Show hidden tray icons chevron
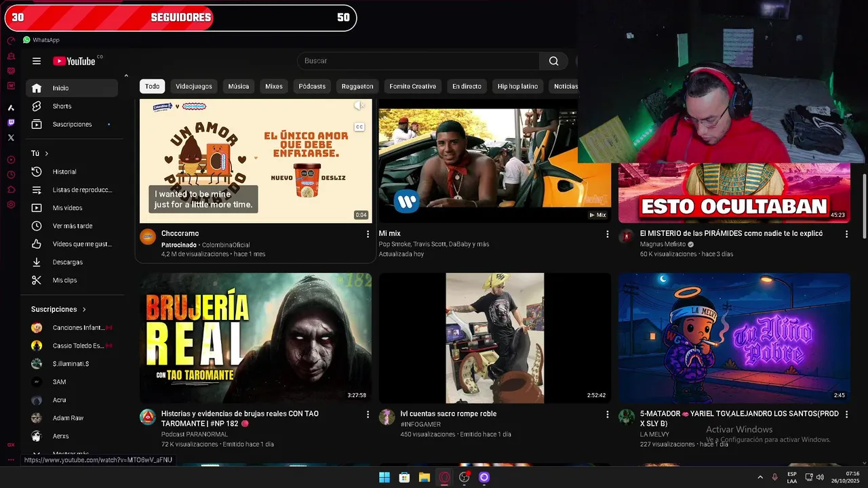 [x=760, y=478]
